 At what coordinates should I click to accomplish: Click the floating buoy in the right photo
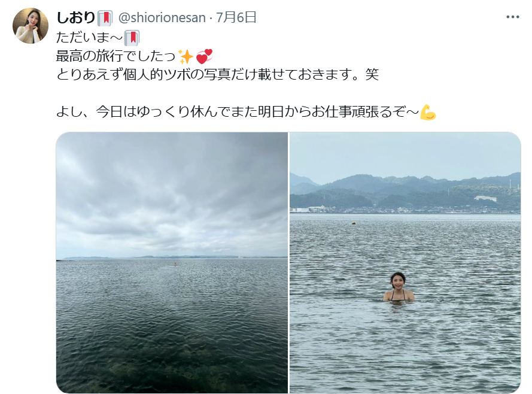click(x=354, y=223)
